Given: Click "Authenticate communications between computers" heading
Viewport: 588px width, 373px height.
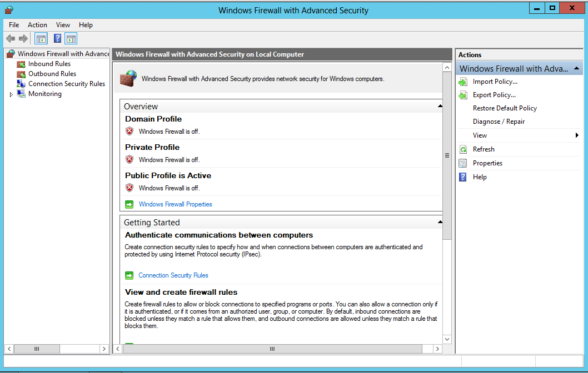Looking at the screenshot, I should click(x=219, y=235).
